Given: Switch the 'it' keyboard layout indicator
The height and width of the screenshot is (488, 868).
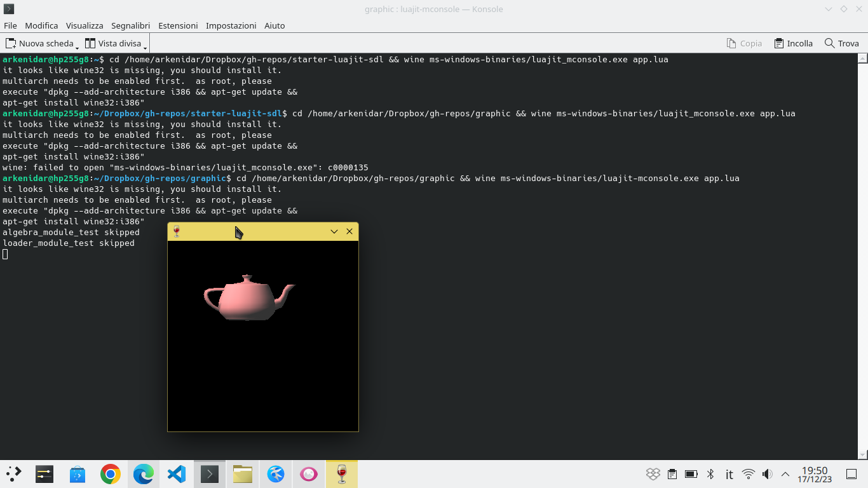Looking at the screenshot, I should pos(729,474).
